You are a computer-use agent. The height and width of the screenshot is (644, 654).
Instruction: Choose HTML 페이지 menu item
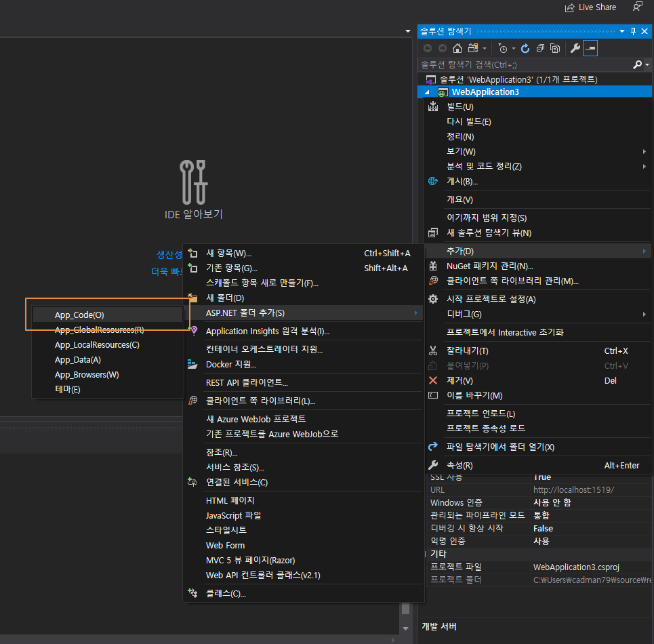[303, 500]
